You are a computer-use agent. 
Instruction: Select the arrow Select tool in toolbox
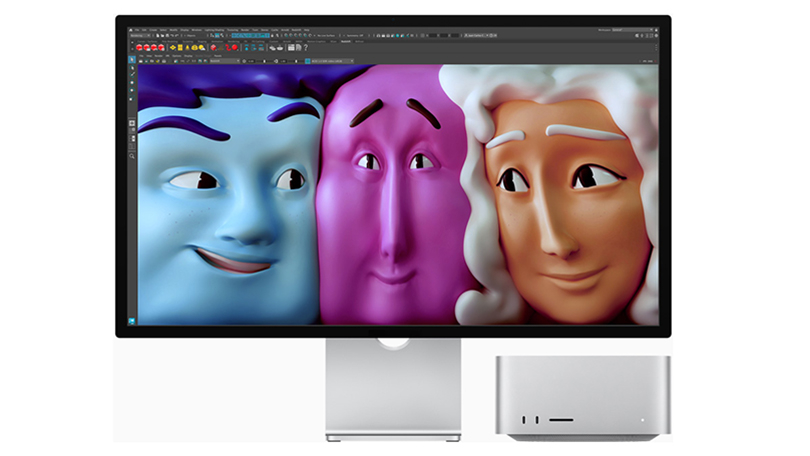(x=133, y=60)
